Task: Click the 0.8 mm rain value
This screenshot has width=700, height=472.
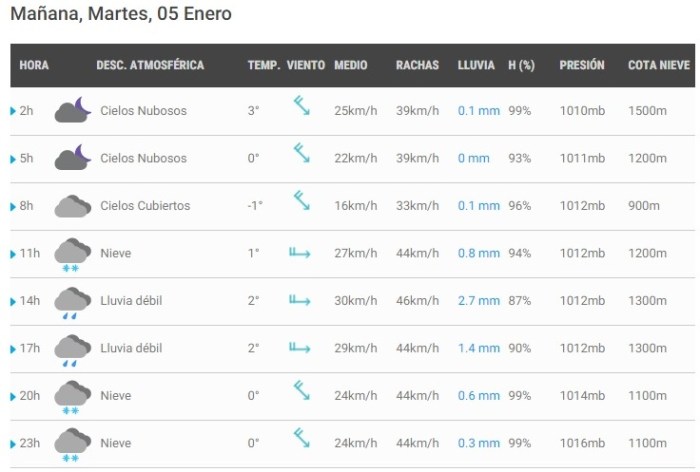Action: [x=478, y=253]
